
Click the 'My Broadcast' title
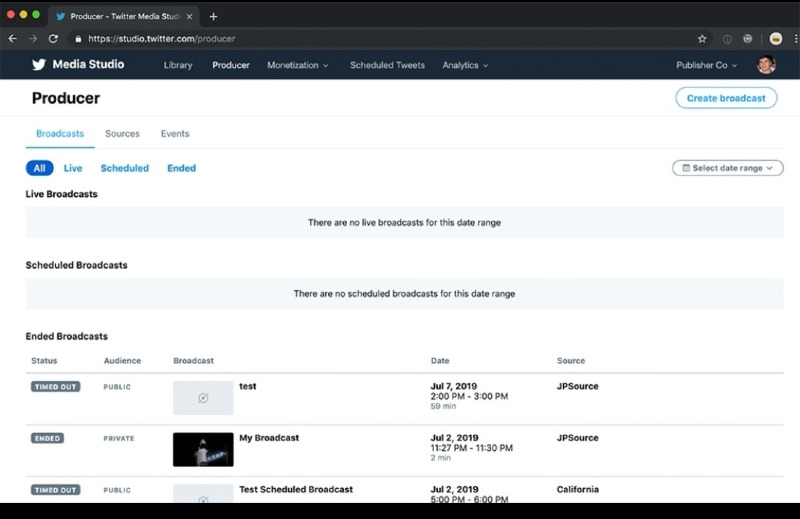click(x=269, y=438)
